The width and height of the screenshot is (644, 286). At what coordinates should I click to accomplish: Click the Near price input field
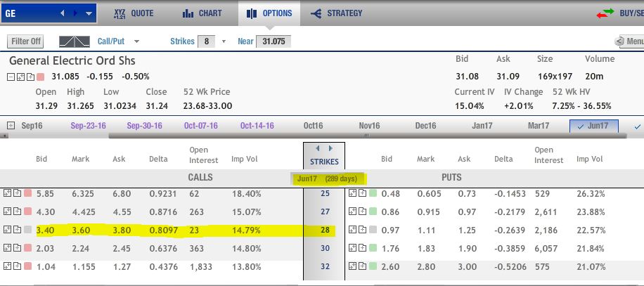pyautogui.click(x=273, y=41)
